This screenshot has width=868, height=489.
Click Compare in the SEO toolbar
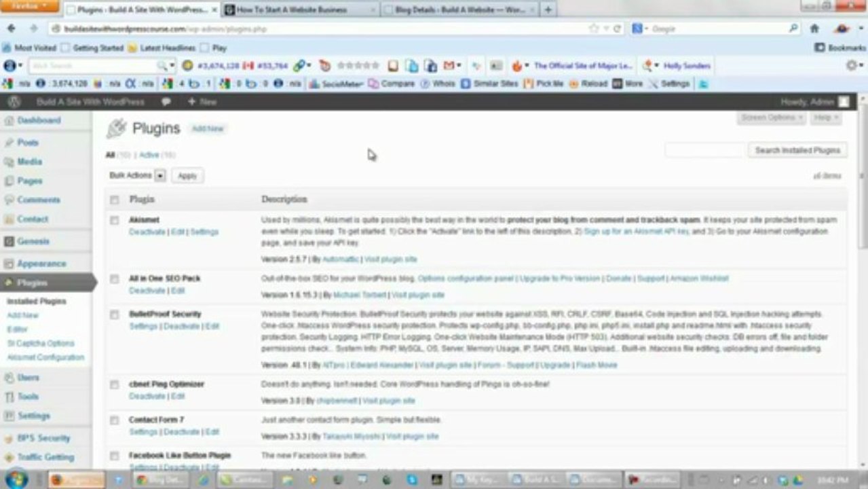392,84
